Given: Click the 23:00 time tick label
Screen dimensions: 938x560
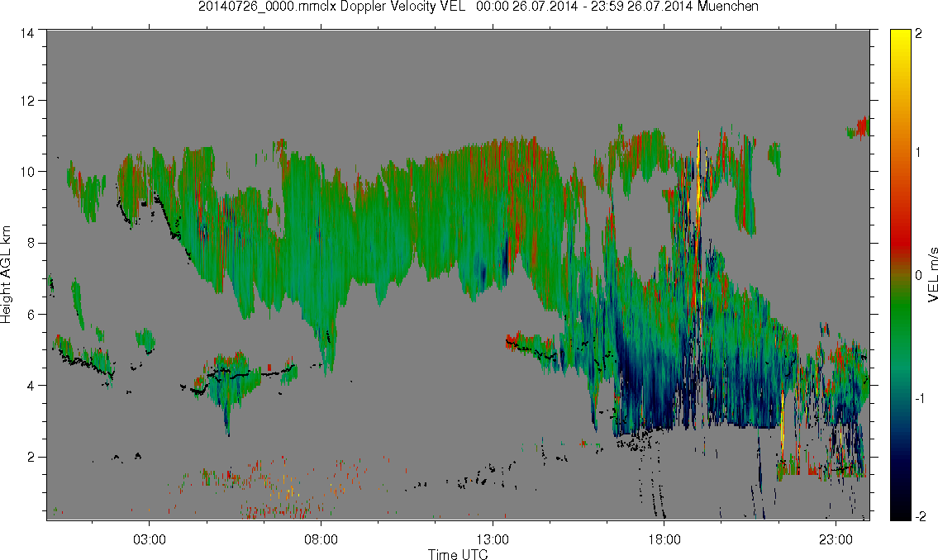Looking at the screenshot, I should (x=836, y=539).
